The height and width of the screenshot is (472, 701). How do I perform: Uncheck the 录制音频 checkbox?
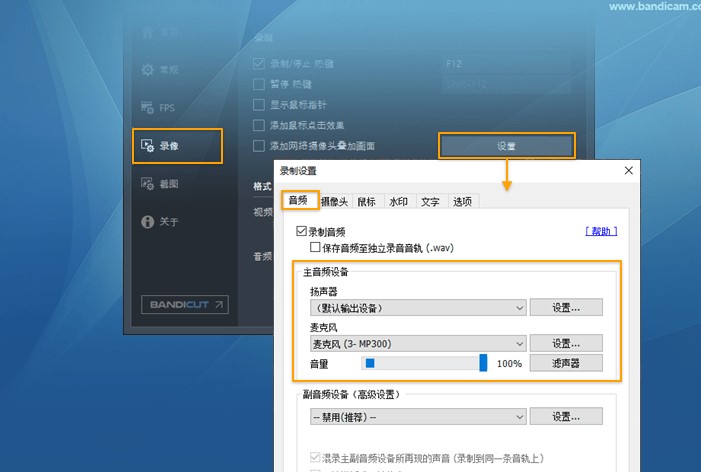(x=301, y=232)
